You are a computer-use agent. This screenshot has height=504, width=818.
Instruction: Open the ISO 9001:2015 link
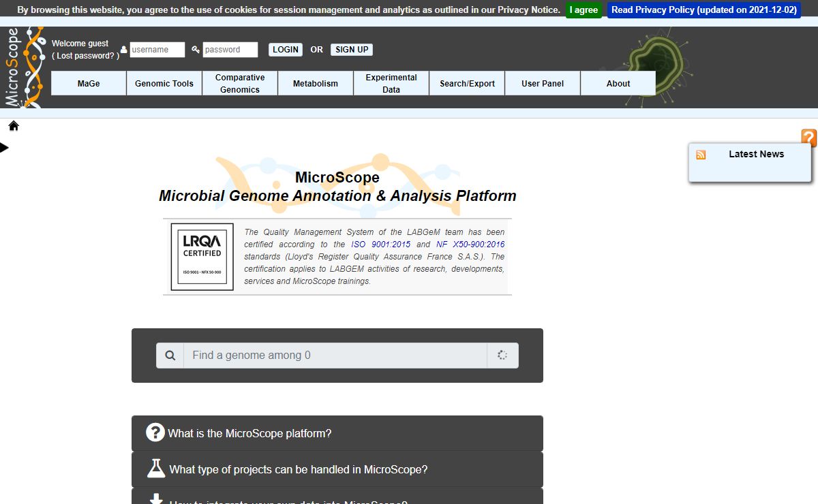click(x=381, y=245)
